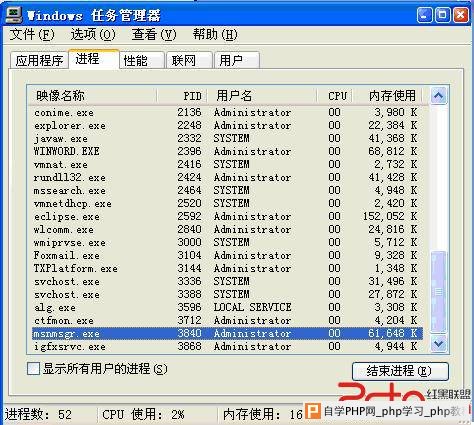
Task: Select the javaw.exe process row
Action: tap(227, 138)
